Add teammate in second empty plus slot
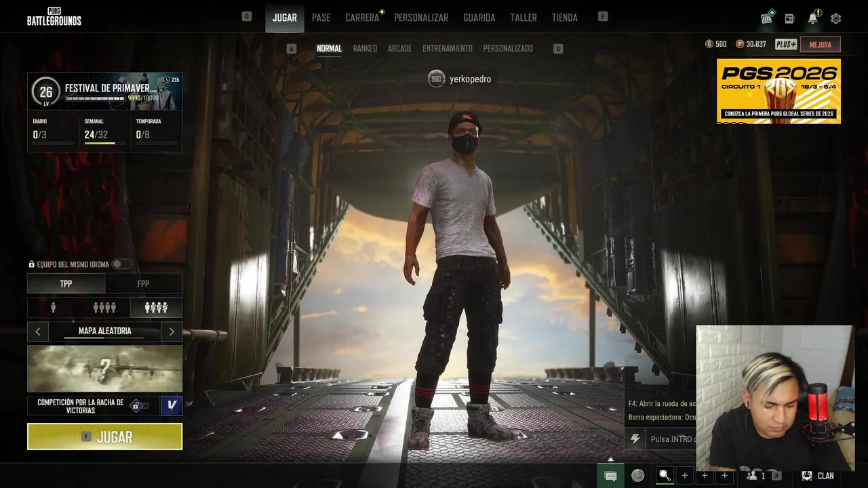868x488 pixels. coord(705,476)
